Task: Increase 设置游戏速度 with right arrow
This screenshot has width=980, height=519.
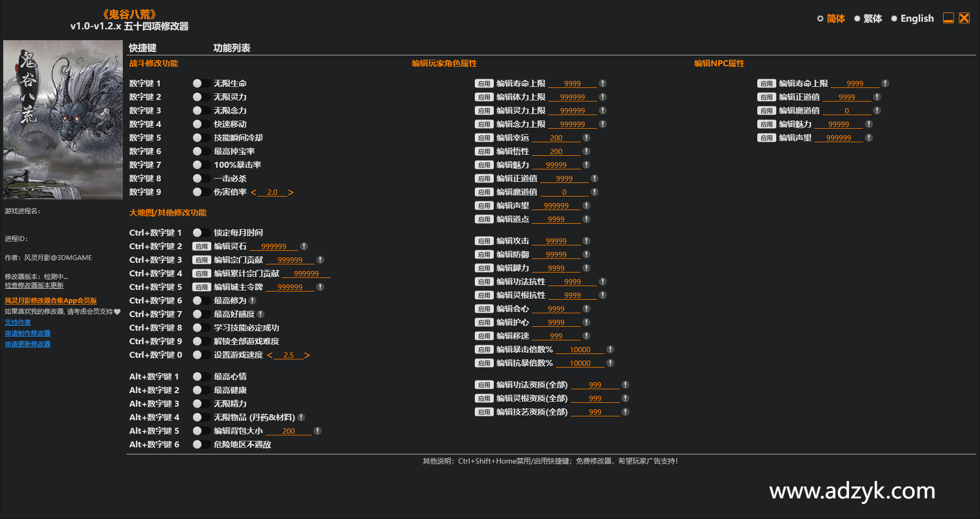Action: pos(307,355)
